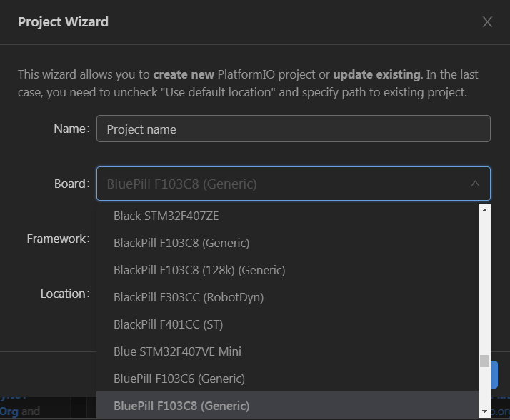
Task: Select BluePill F103C6 (Generic) option
Action: tap(287, 379)
